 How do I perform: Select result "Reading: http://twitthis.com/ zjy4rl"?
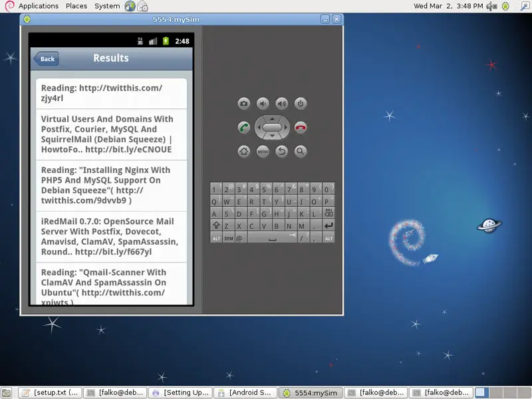click(x=111, y=93)
